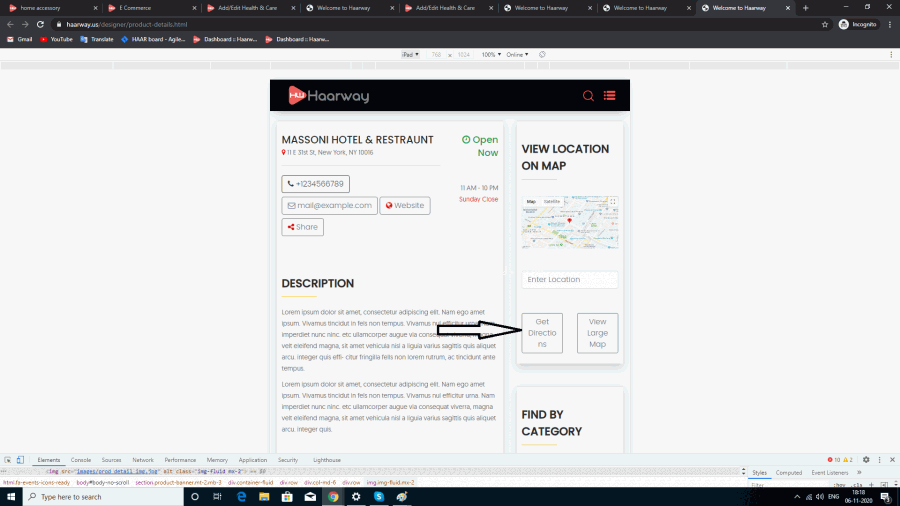Open the Online throttling dropdown
The height and width of the screenshot is (506, 900).
click(x=518, y=54)
